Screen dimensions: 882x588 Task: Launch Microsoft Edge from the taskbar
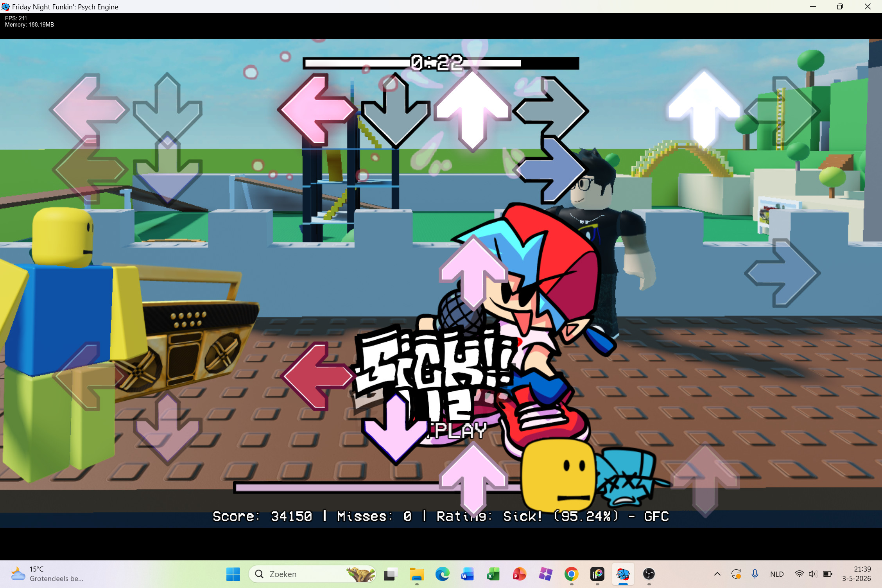click(442, 574)
